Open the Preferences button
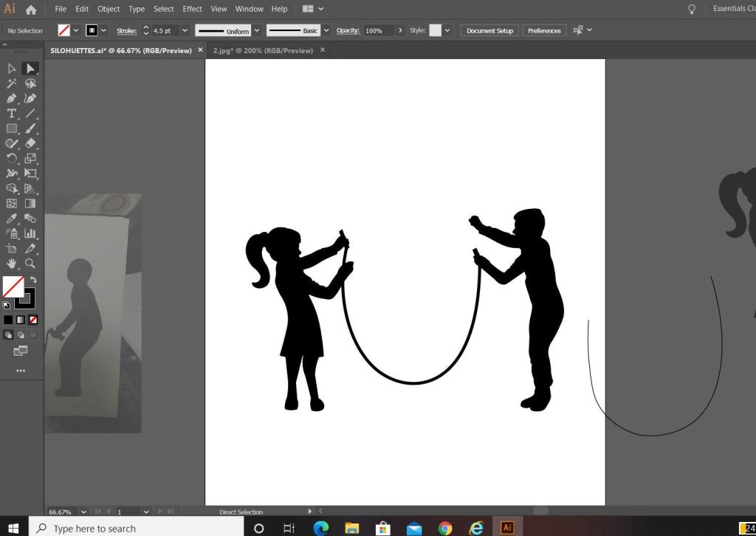Image resolution: width=756 pixels, height=536 pixels. pyautogui.click(x=544, y=30)
